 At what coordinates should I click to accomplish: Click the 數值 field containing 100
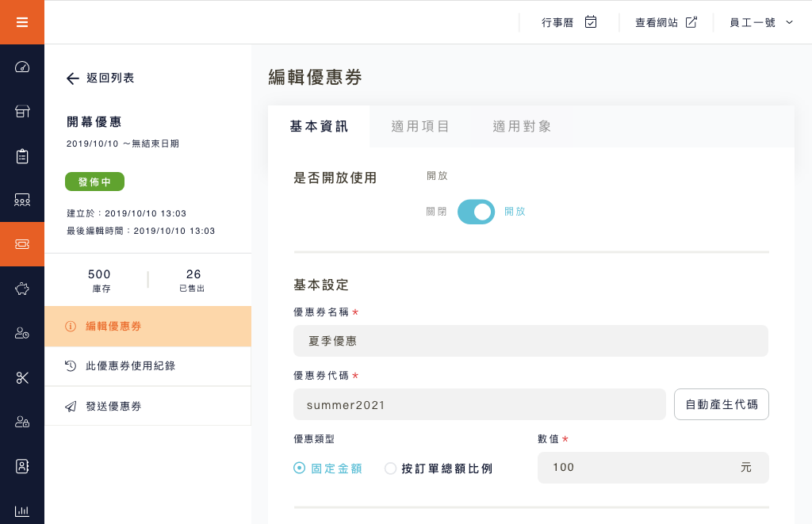pos(653,468)
